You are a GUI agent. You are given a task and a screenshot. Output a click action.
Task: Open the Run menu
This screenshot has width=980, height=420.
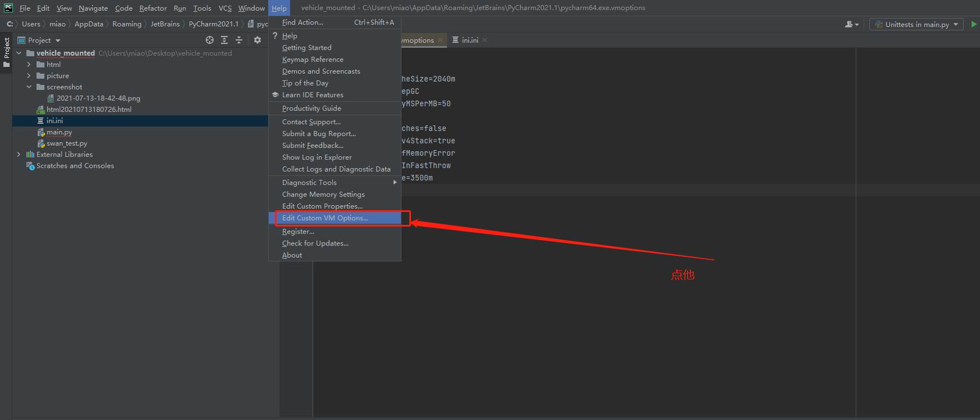(180, 8)
